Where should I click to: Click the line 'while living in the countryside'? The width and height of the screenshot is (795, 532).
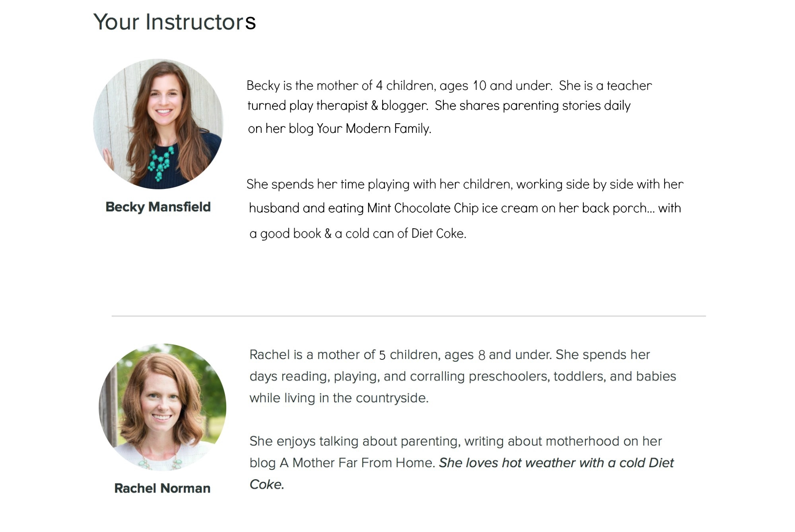tap(339, 398)
